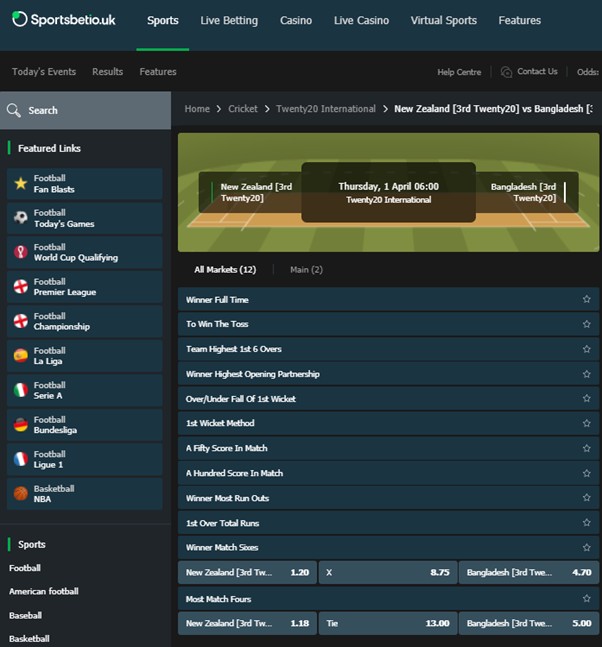Click the NBA basketball icon
Screen dimensions: 602x647
pos(21,493)
